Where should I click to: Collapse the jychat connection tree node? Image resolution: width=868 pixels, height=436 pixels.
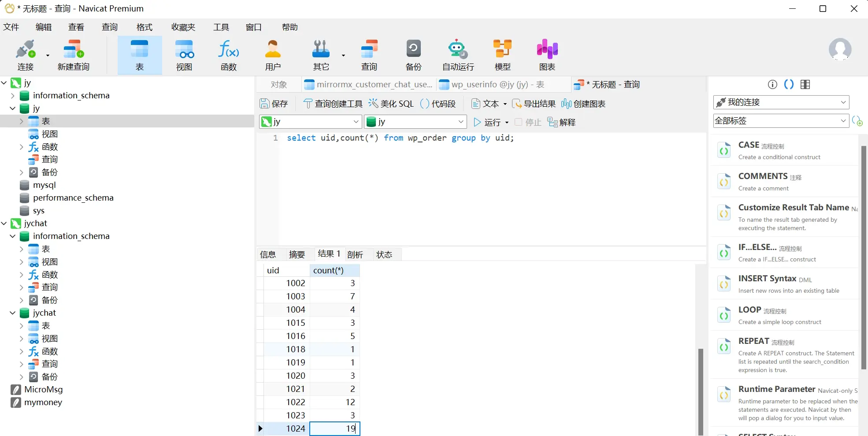pyautogui.click(x=4, y=224)
